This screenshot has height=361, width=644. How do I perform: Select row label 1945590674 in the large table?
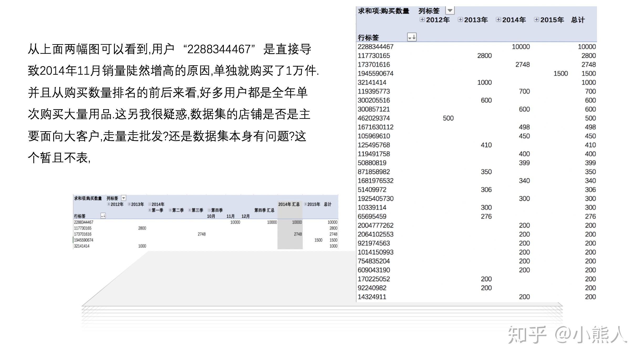(376, 73)
